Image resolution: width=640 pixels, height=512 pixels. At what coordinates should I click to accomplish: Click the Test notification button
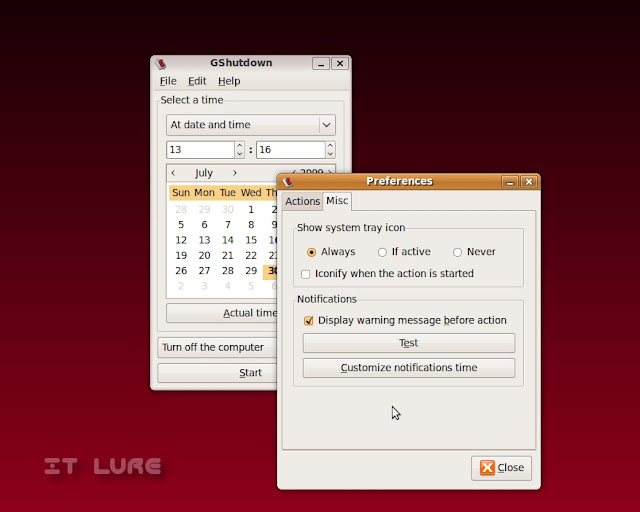(409, 343)
